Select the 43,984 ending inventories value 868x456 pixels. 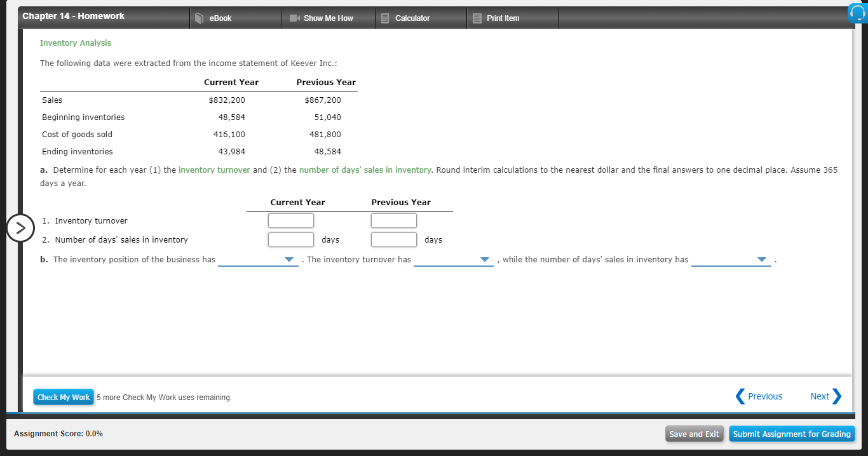click(231, 152)
